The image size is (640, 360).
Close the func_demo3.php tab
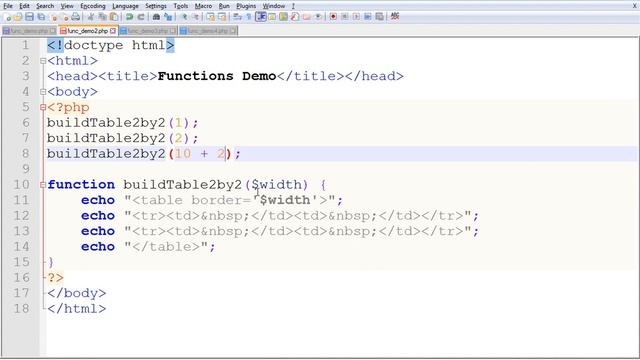tap(173, 31)
